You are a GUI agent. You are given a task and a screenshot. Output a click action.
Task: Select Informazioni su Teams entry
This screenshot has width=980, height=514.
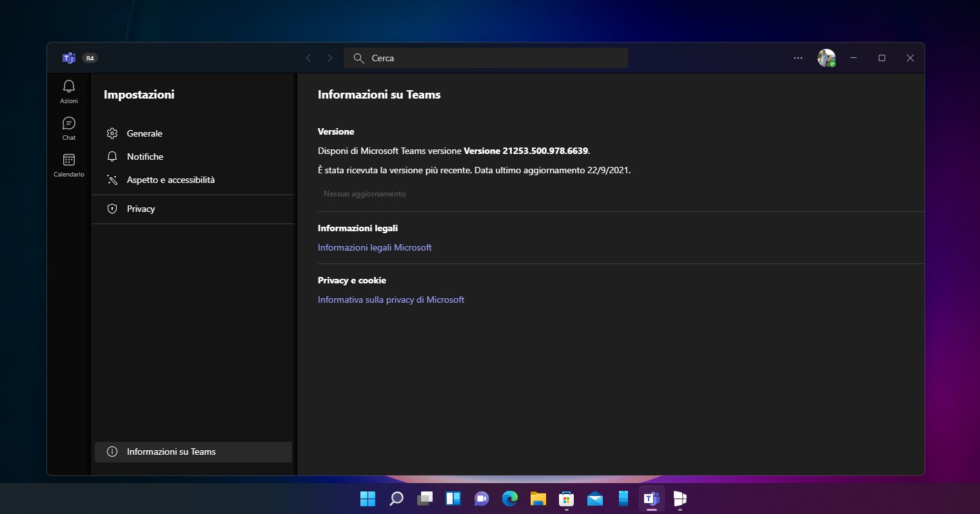[x=193, y=452]
